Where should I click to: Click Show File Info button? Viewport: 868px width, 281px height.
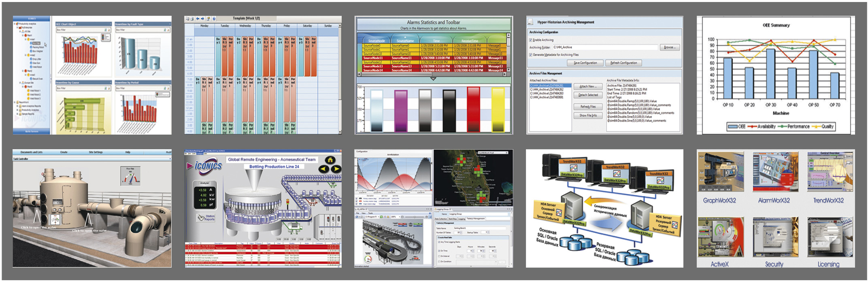[588, 116]
